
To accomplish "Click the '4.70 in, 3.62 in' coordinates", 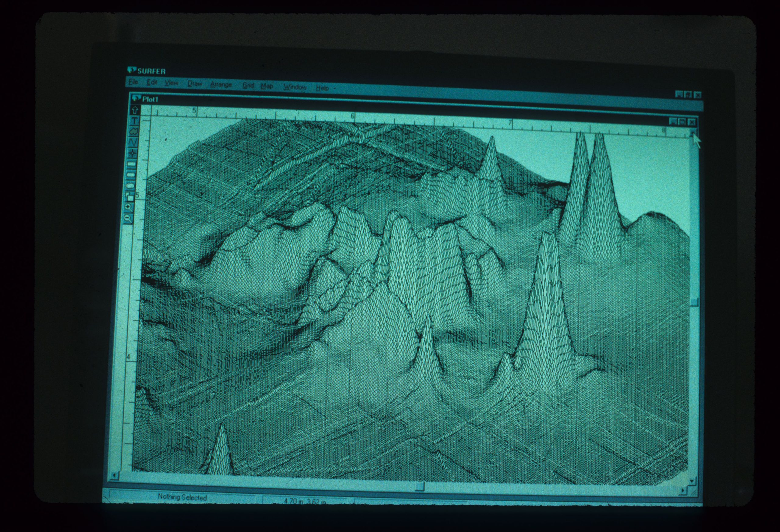I will [305, 501].
